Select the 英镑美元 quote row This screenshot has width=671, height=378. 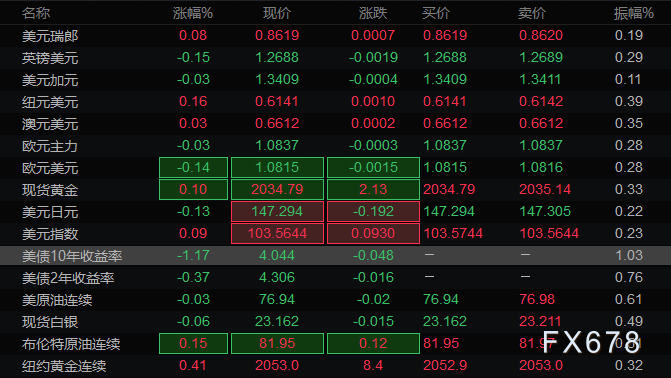(x=336, y=57)
